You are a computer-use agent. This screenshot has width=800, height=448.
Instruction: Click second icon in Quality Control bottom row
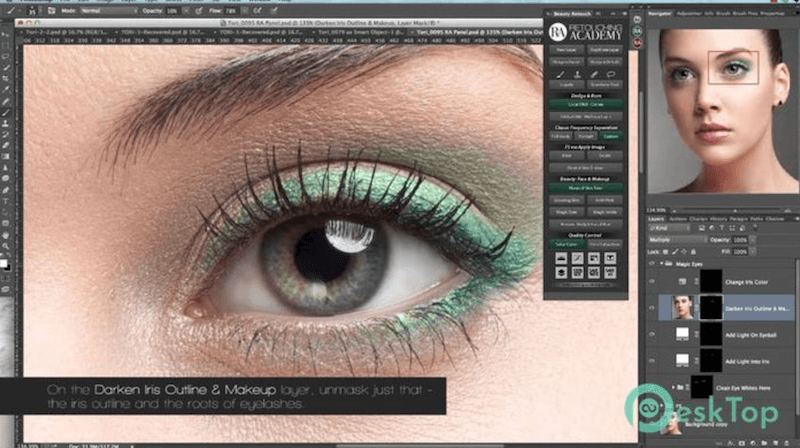tap(578, 273)
